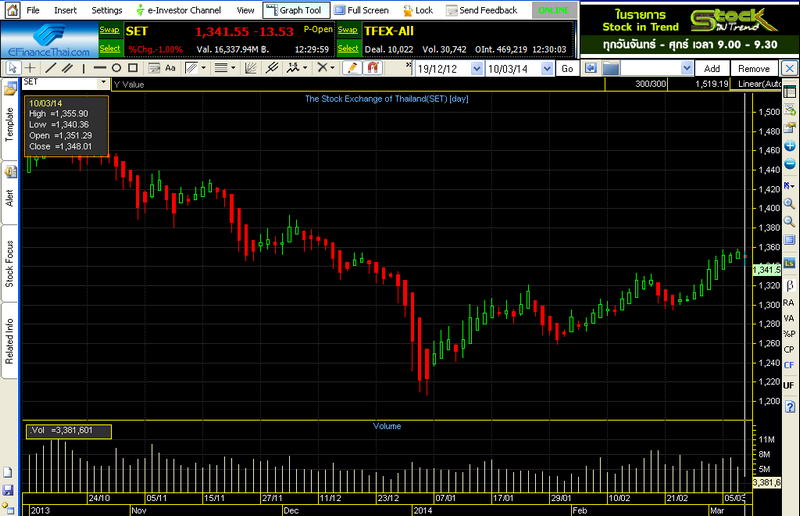
Task: Open the Settings menu
Action: coord(107,10)
